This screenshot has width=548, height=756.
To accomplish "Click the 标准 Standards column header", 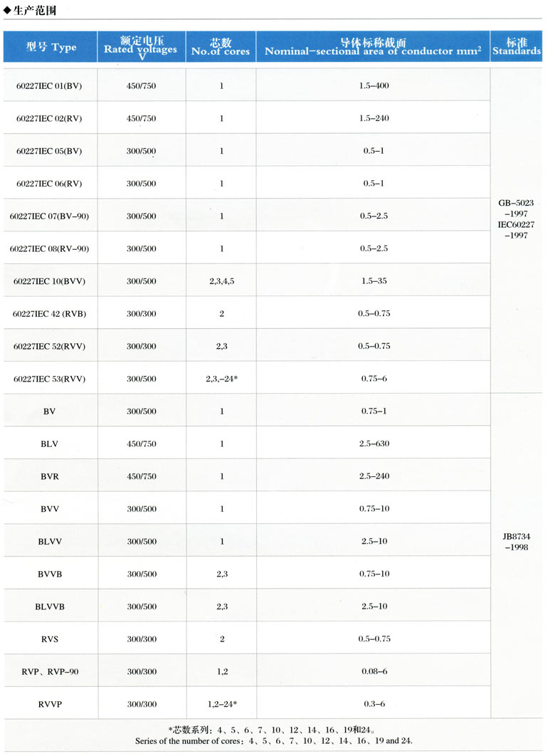I will click(x=517, y=47).
